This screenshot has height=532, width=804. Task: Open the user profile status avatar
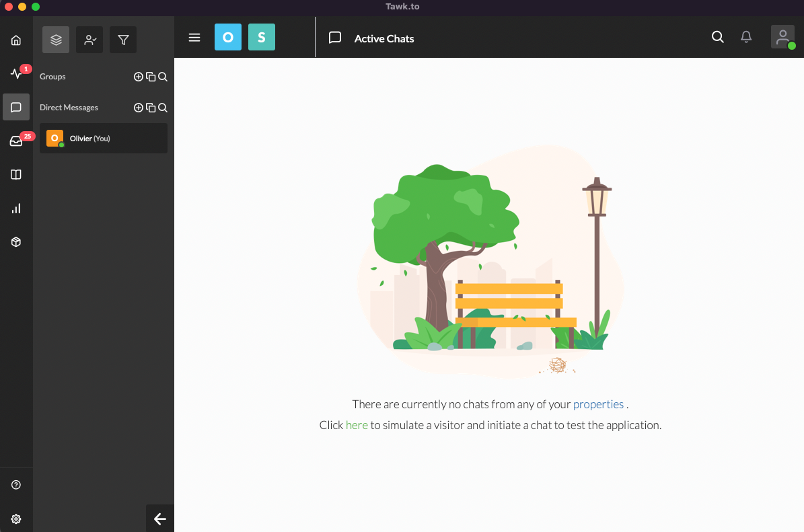(x=782, y=37)
